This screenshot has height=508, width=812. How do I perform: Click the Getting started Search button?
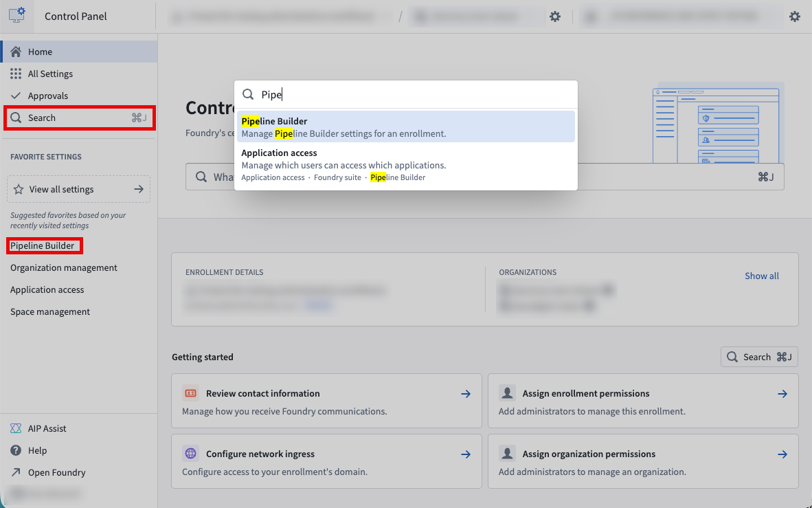click(759, 357)
